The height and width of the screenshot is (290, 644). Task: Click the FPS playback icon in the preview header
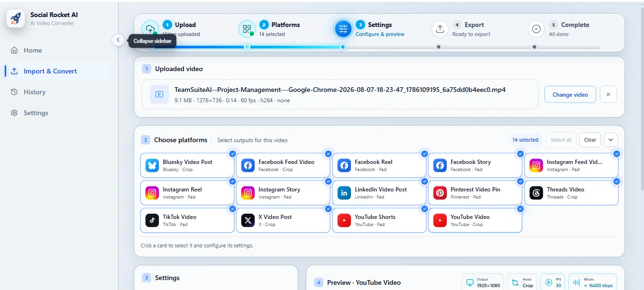tap(548, 283)
